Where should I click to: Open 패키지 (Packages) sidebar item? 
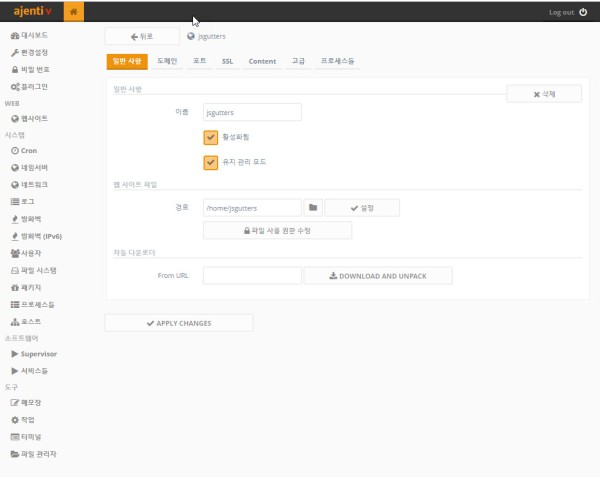click(x=26, y=288)
